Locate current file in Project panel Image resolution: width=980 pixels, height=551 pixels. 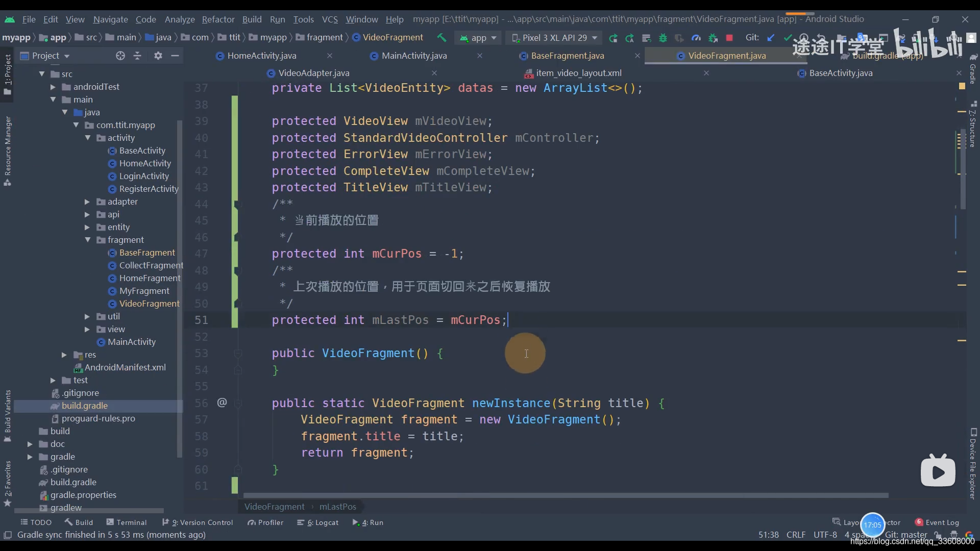120,56
